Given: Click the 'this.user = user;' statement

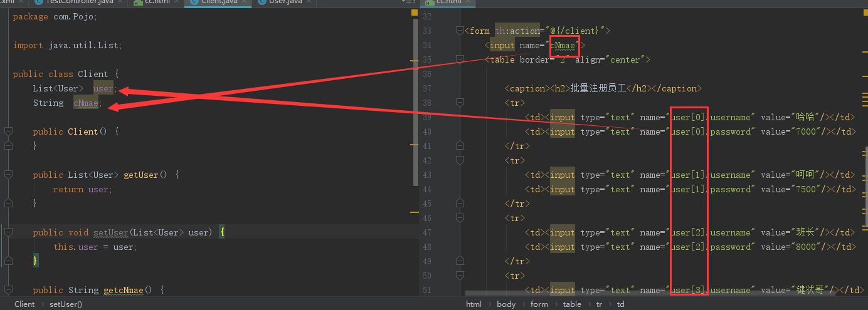Looking at the screenshot, I should tap(95, 247).
